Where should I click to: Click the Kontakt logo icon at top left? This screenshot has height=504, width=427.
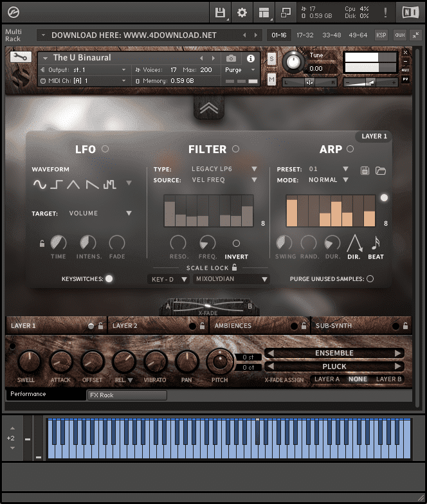(x=14, y=13)
